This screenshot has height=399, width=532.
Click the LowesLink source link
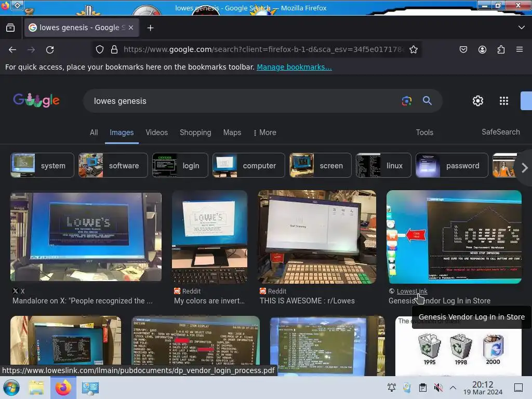tap(412, 291)
